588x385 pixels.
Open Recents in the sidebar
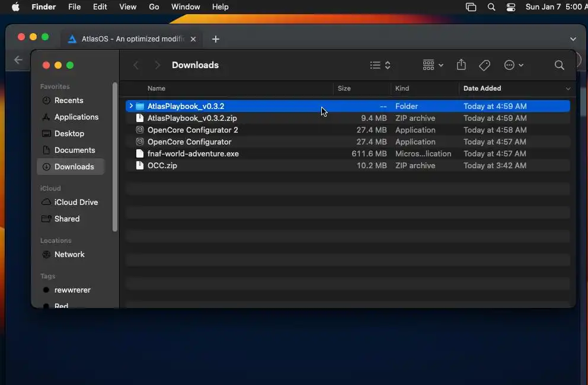pos(71,101)
